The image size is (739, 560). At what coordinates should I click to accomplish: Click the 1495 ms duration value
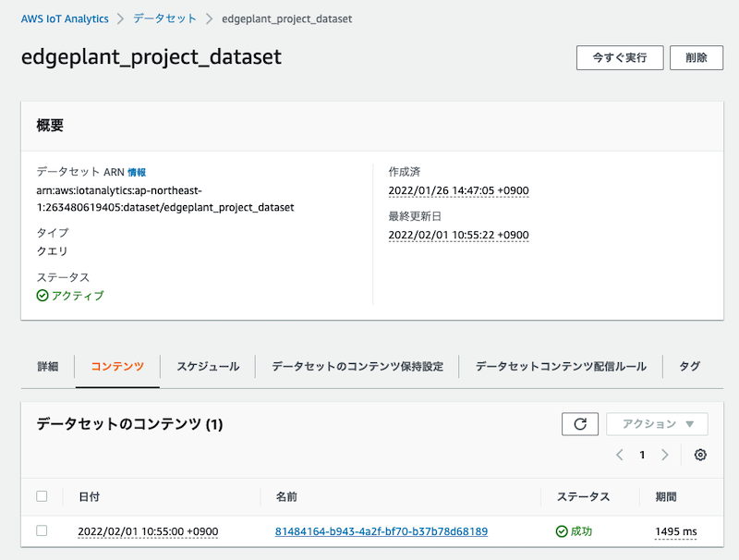(x=676, y=531)
